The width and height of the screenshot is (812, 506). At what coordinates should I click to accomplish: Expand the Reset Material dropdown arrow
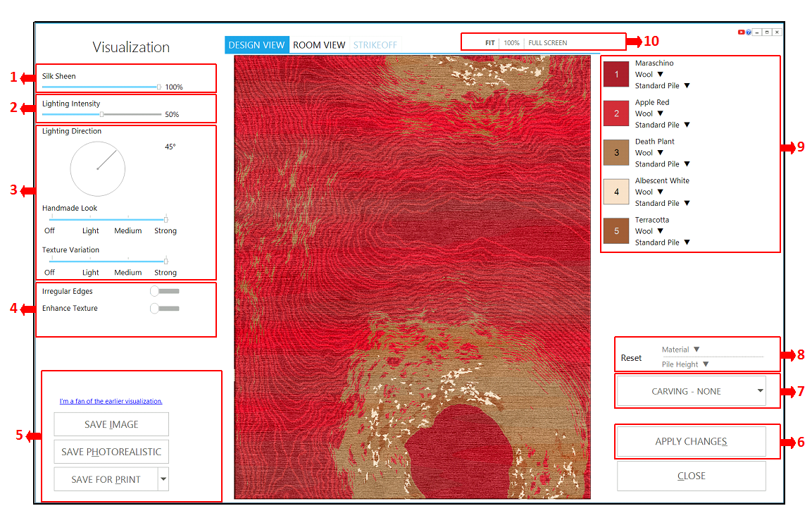(x=697, y=349)
